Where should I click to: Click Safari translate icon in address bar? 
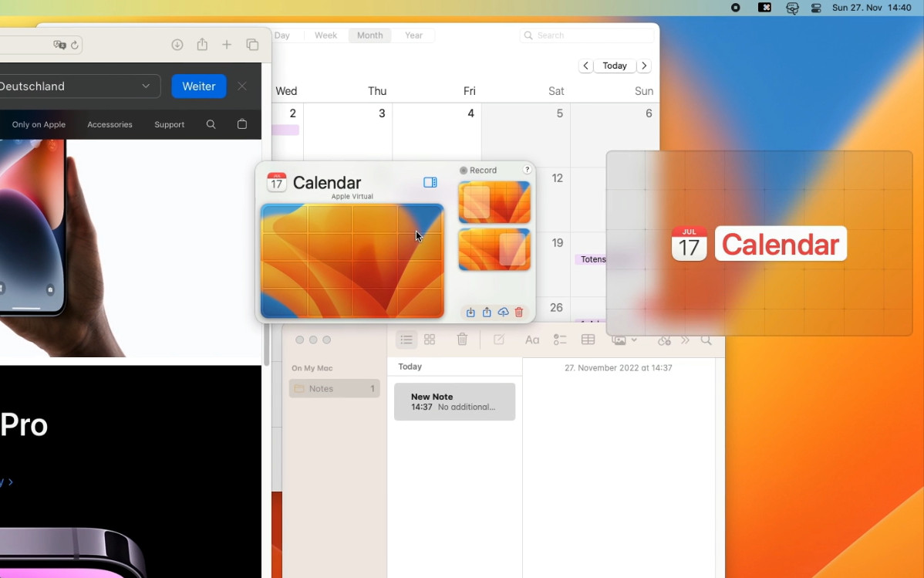59,45
